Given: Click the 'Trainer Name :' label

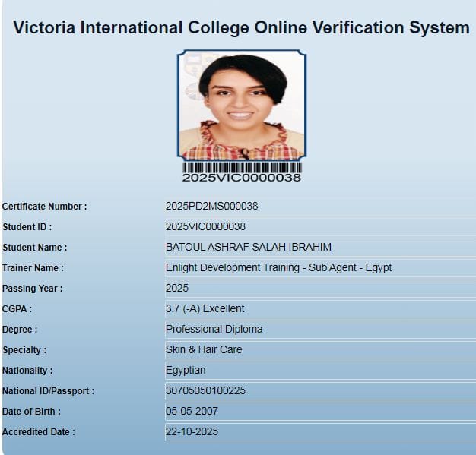Looking at the screenshot, I should (33, 268).
